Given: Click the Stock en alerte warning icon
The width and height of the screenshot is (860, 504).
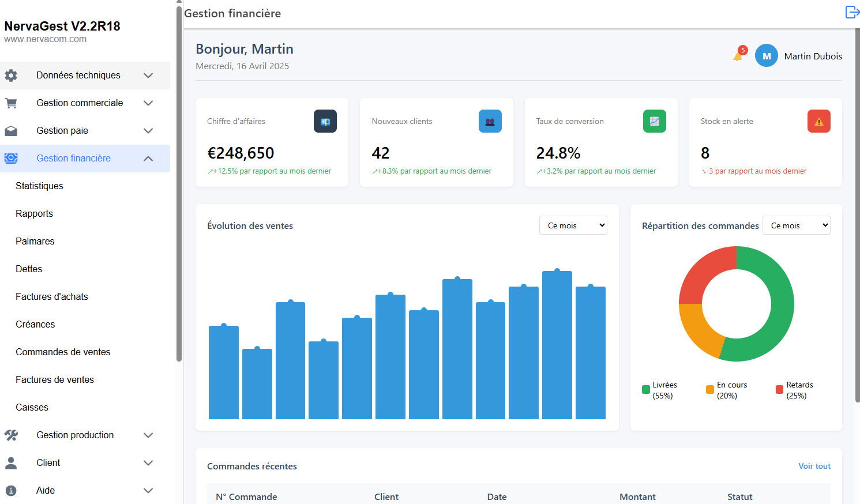Looking at the screenshot, I should [818, 121].
